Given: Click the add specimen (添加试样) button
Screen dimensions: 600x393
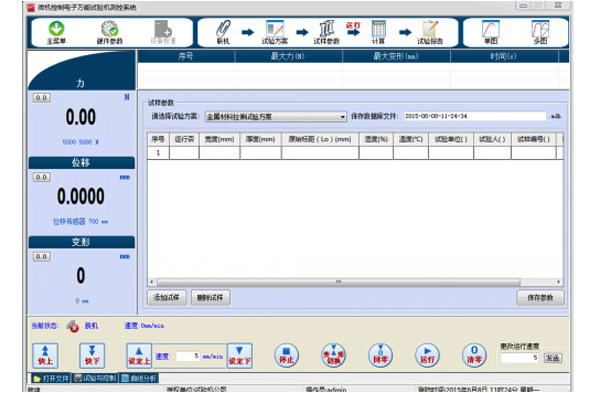Looking at the screenshot, I should pyautogui.click(x=166, y=297).
